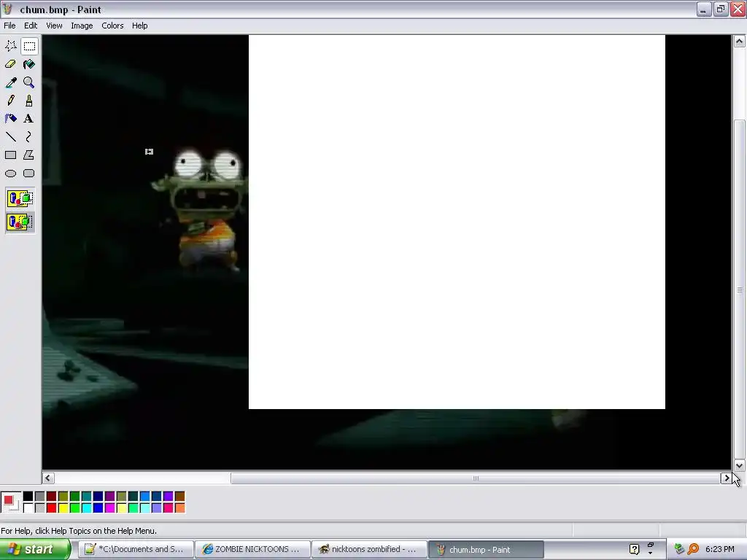The height and width of the screenshot is (560, 747).
Task: Choose the Eraser tool
Action: tap(10, 64)
